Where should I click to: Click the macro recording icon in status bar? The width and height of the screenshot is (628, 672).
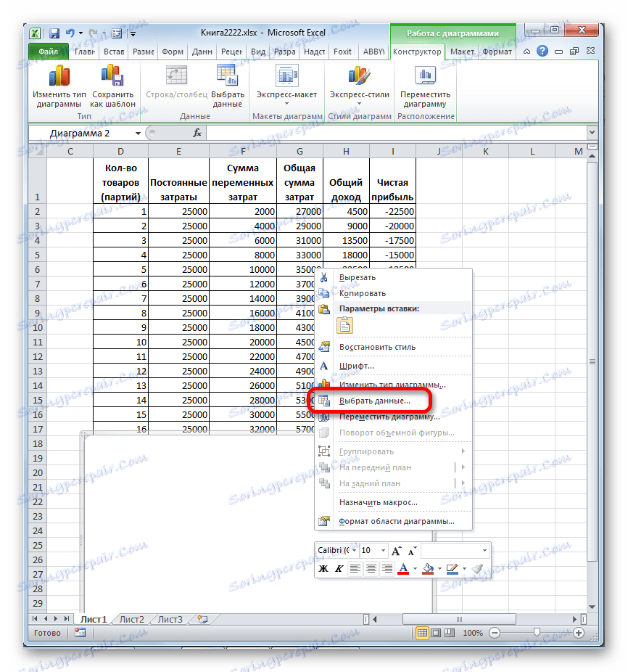tap(80, 633)
